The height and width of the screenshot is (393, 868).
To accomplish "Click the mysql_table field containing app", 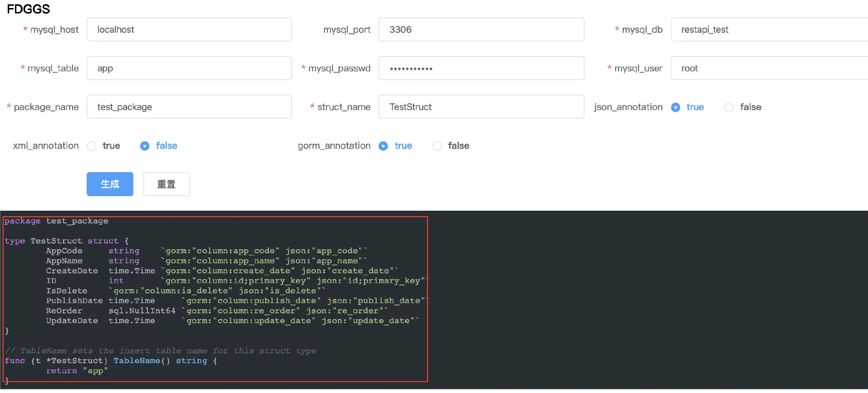I will [x=189, y=68].
